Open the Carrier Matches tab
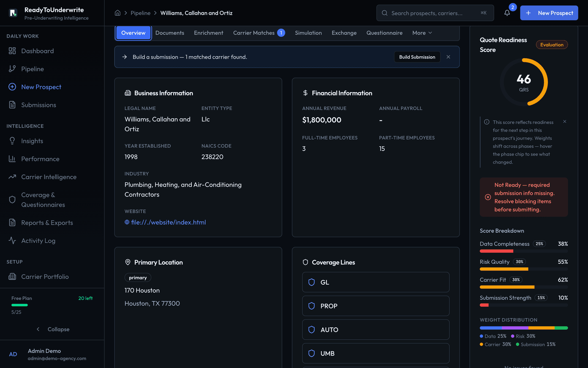Image resolution: width=588 pixels, height=368 pixels. pyautogui.click(x=259, y=33)
